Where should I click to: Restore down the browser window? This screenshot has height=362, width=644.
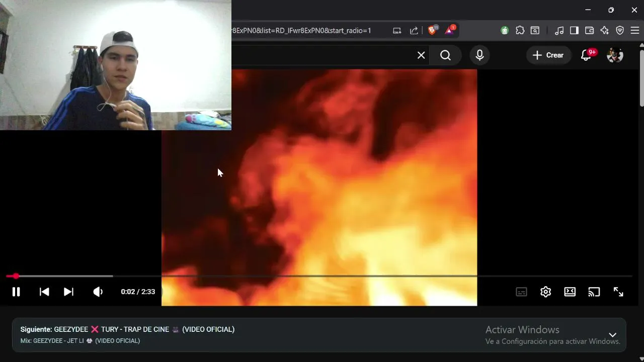[611, 10]
